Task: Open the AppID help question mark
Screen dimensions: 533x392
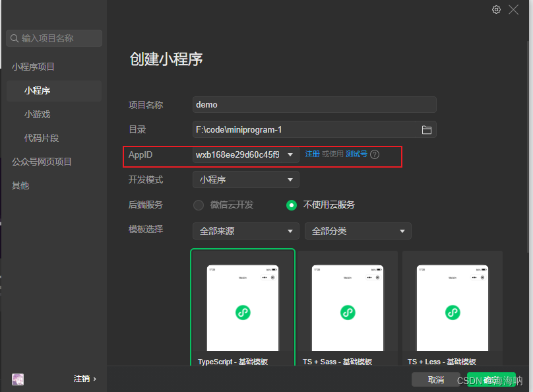Action: tap(374, 154)
